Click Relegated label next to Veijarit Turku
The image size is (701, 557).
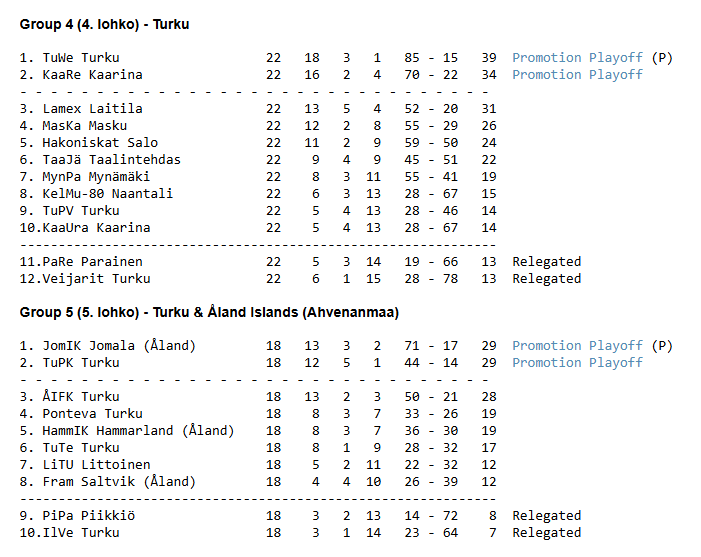pos(546,279)
